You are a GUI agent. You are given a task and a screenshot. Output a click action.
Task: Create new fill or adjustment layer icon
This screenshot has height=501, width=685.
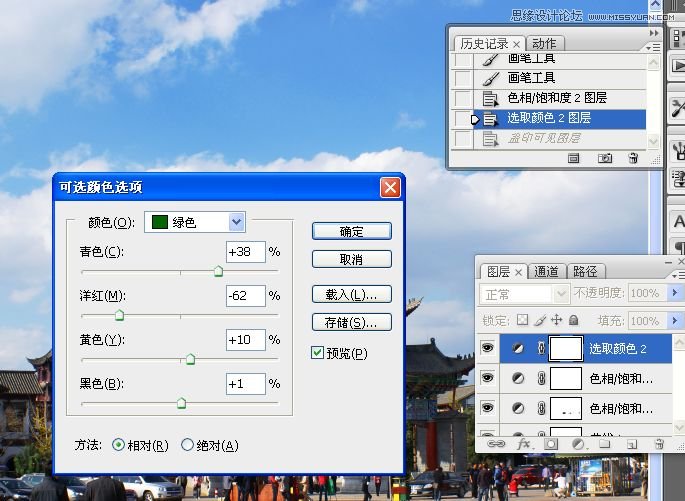578,444
